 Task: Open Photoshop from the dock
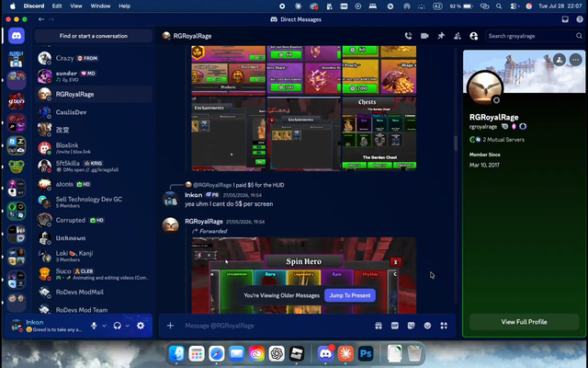tap(366, 353)
